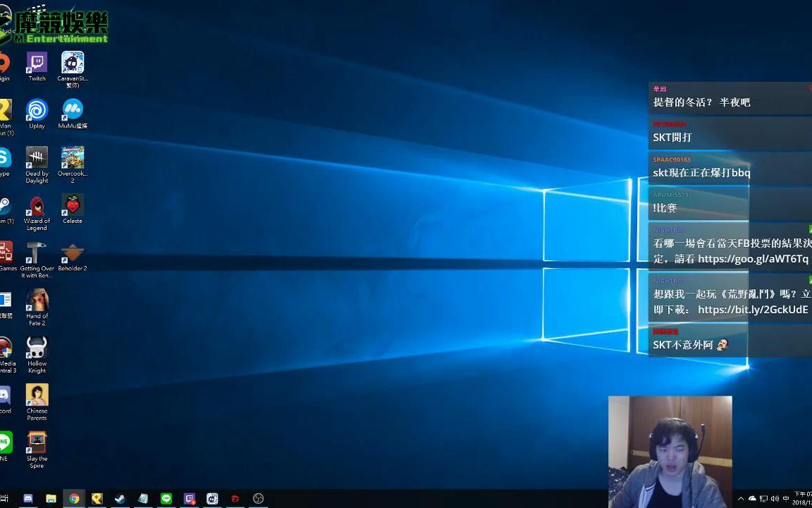Screen dimensions: 812x508
Task: Open the Wizard of Legend shortcut
Action: pos(37,213)
